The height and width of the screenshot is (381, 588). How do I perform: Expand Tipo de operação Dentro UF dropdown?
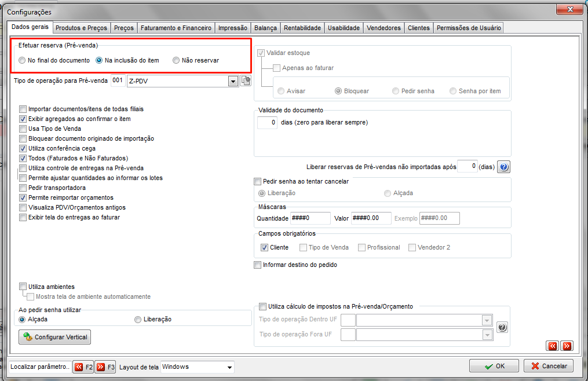point(487,320)
